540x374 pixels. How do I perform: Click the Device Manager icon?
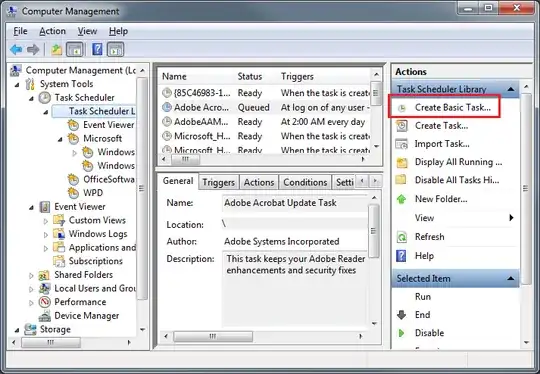(45, 316)
